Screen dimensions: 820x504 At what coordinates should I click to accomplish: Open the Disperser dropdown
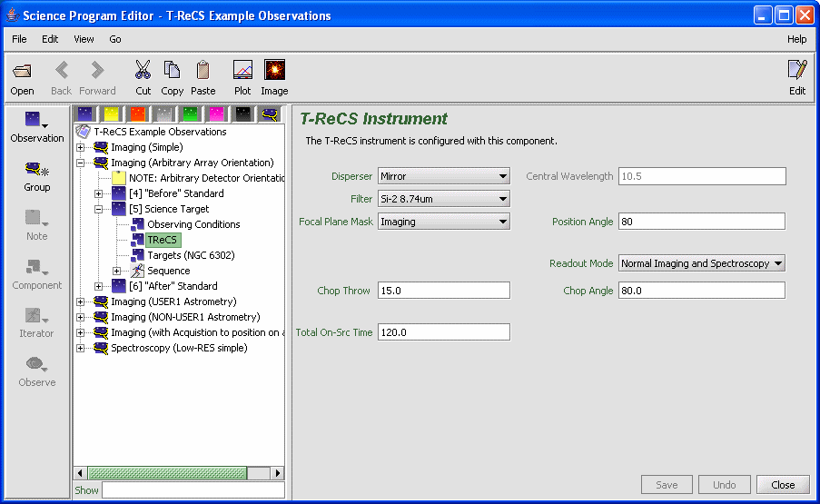(x=443, y=176)
